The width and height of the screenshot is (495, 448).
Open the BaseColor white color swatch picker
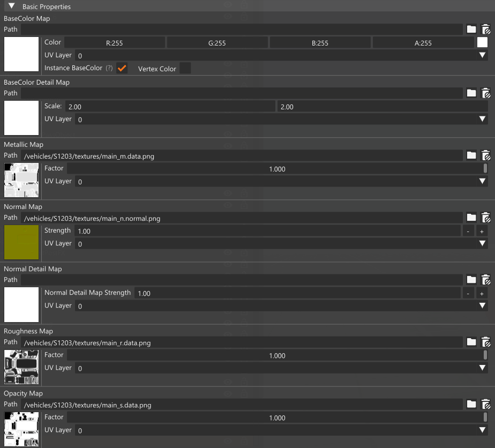click(482, 42)
